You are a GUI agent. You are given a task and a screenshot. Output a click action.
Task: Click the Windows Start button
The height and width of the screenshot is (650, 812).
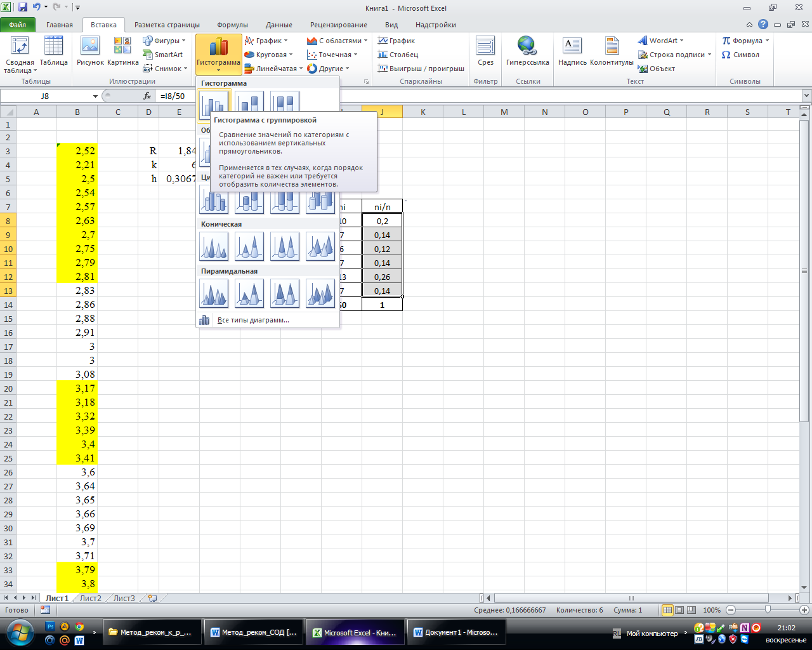(x=19, y=633)
